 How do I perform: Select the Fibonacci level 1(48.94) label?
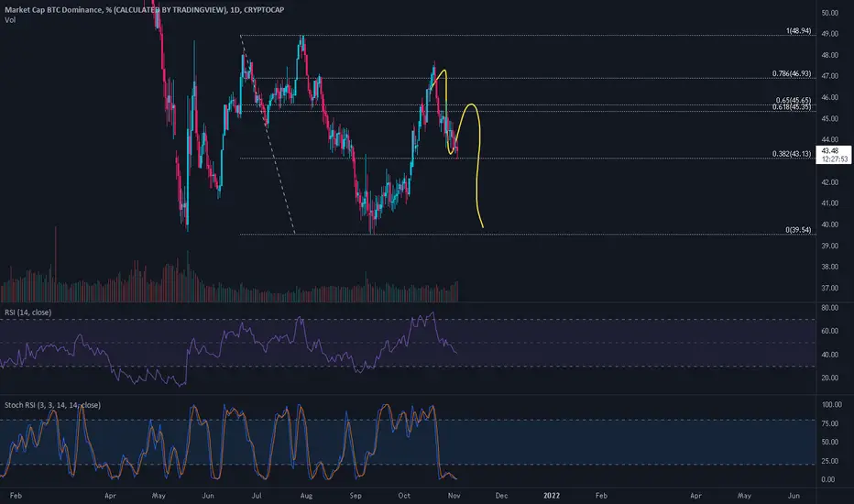pyautogui.click(x=798, y=31)
